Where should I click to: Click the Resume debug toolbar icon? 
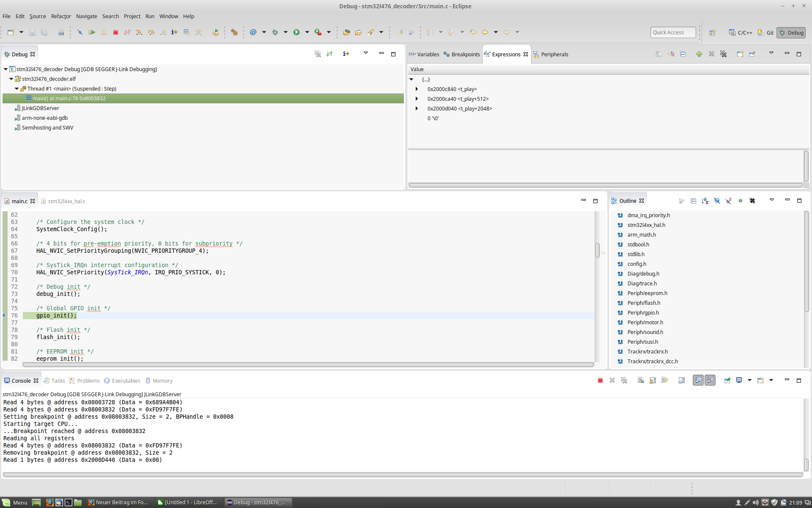point(92,32)
